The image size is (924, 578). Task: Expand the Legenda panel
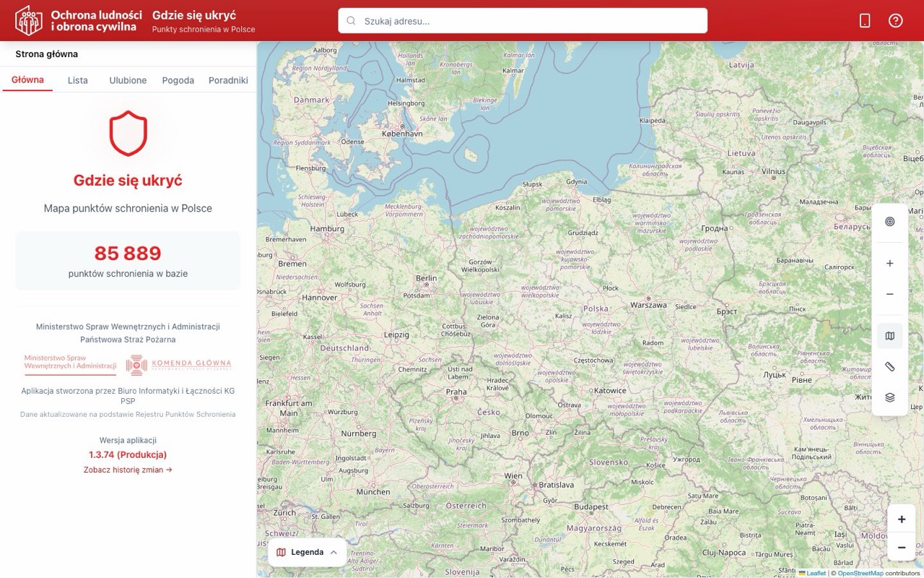[307, 552]
